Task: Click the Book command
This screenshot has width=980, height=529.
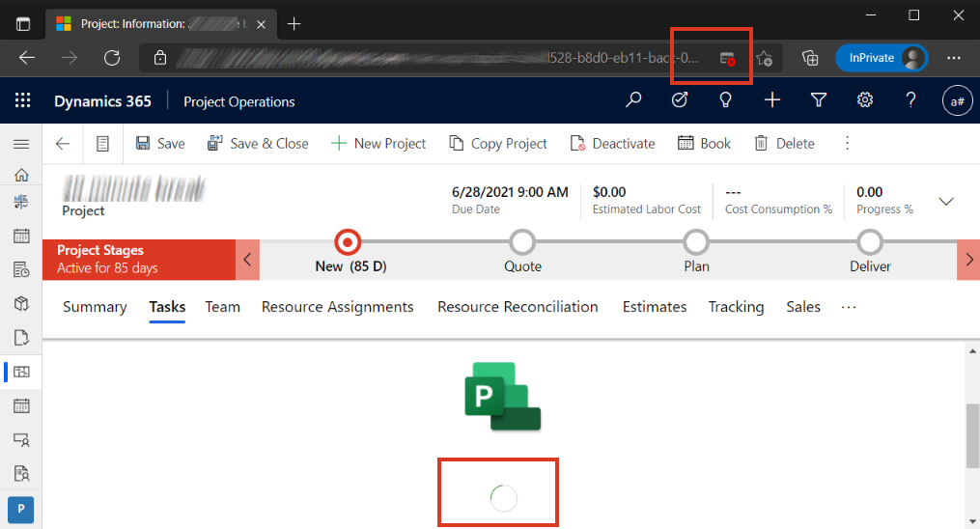Action: 705,144
